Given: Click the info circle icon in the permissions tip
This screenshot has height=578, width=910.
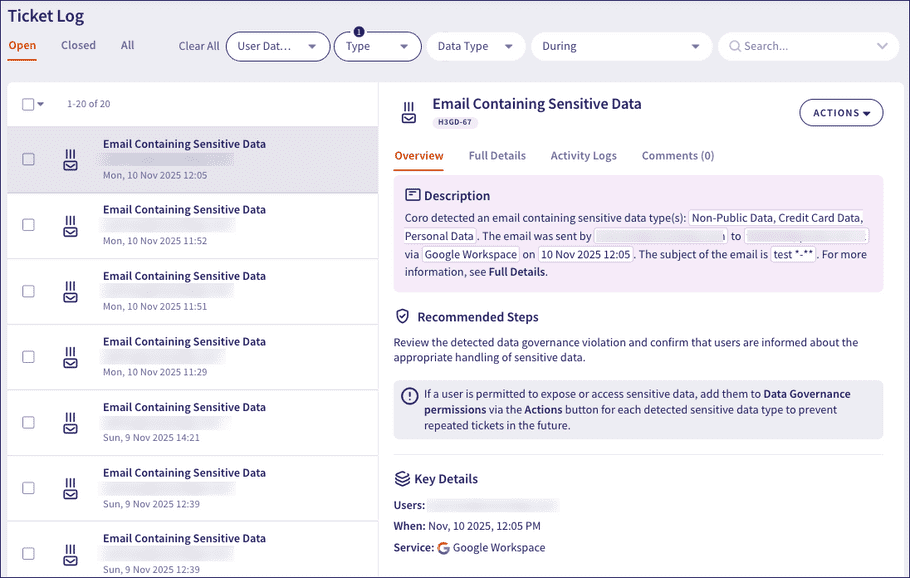Looking at the screenshot, I should [x=412, y=395].
